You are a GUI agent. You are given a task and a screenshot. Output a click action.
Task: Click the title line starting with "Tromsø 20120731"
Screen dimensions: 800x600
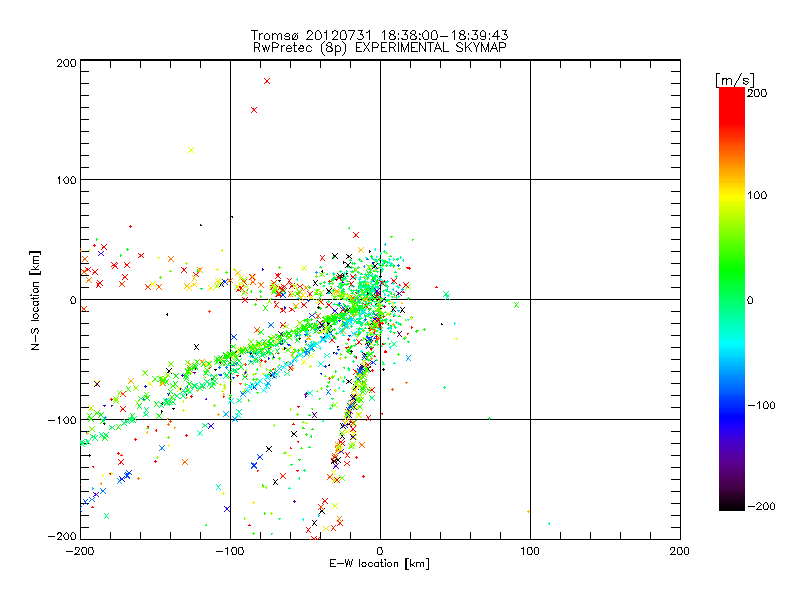point(379,35)
